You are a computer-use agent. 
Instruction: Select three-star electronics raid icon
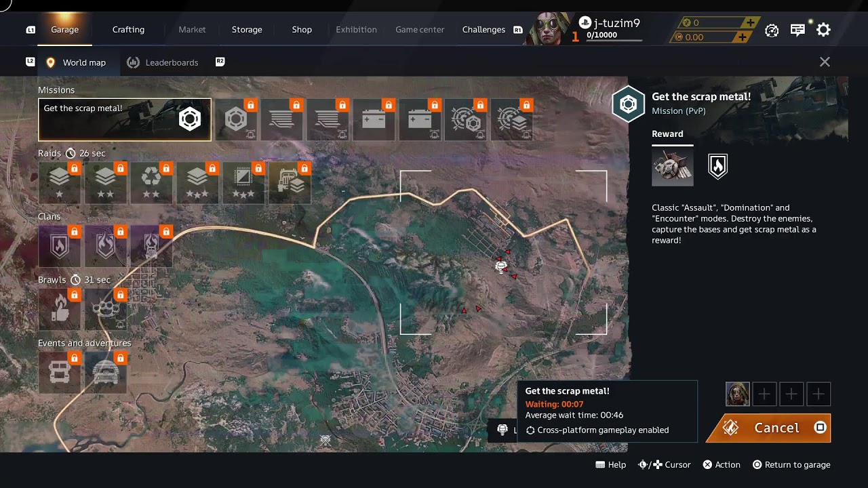click(244, 183)
